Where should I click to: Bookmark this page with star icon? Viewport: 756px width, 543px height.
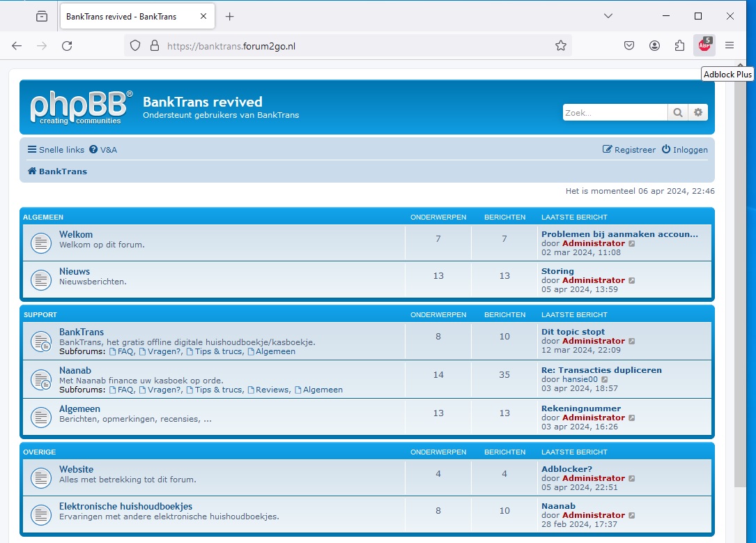(x=560, y=45)
